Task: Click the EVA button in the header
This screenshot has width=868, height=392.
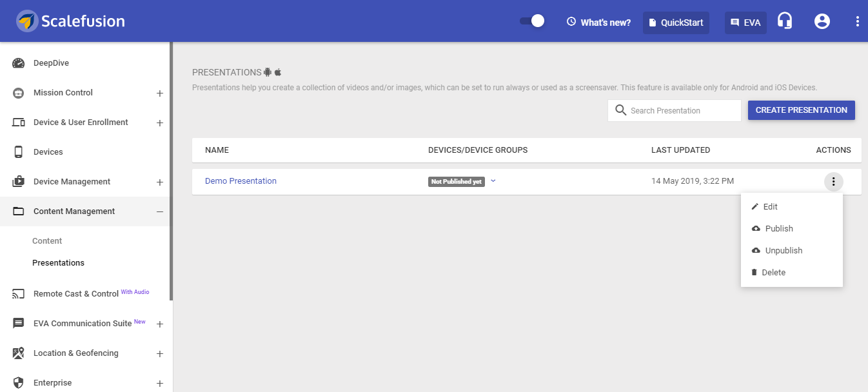Action: 745,23
